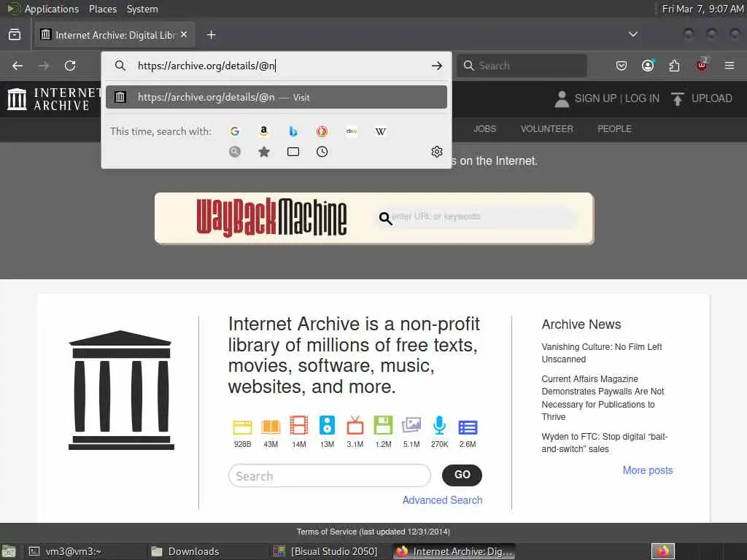Open the Firefox View icon
The width and height of the screenshot is (747, 560).
click(15, 35)
